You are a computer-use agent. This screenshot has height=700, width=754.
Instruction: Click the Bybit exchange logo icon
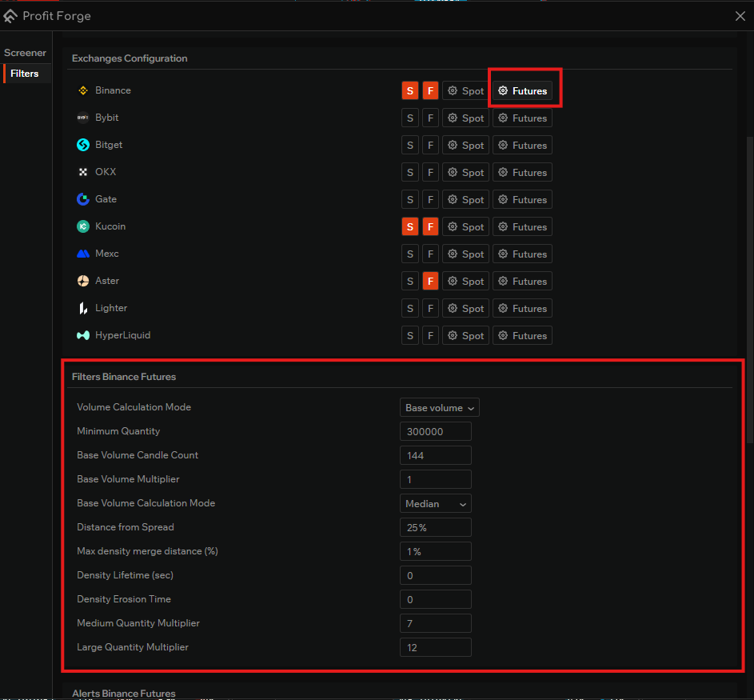(x=83, y=118)
